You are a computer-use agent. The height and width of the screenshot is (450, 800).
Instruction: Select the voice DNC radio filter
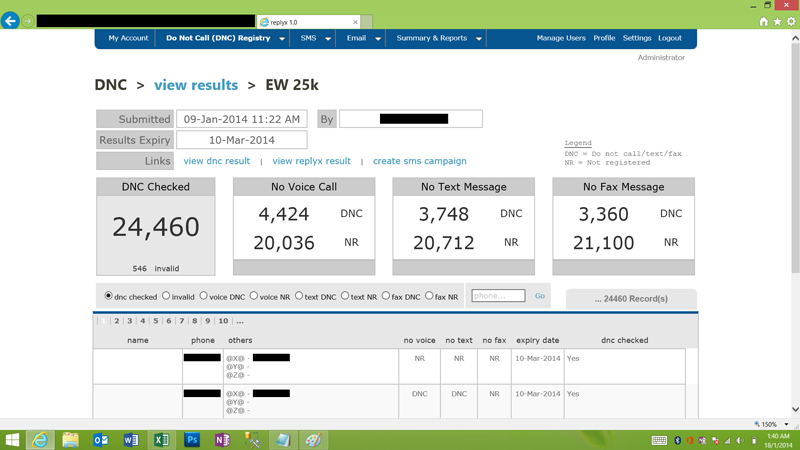point(203,296)
